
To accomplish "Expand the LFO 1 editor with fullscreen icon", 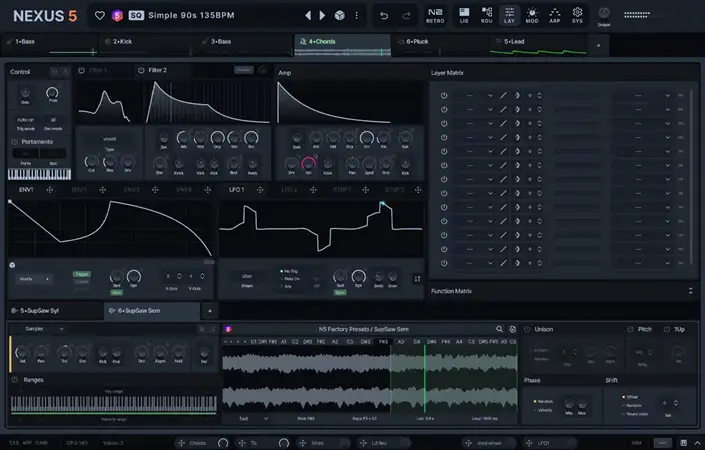I will 417,279.
